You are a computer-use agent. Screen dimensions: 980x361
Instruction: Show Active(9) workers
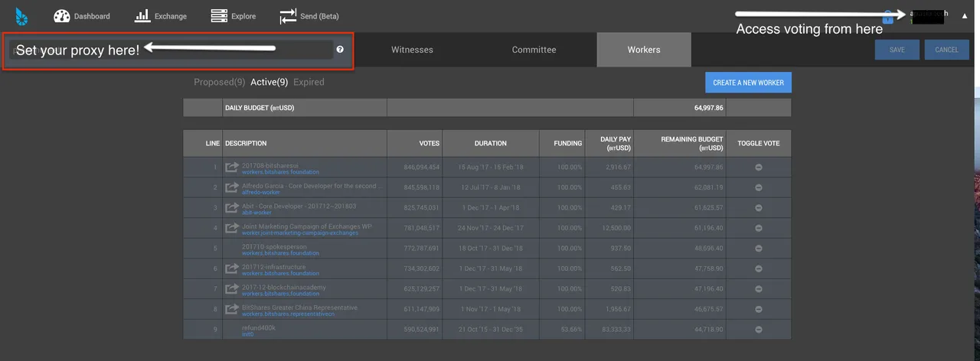(269, 82)
